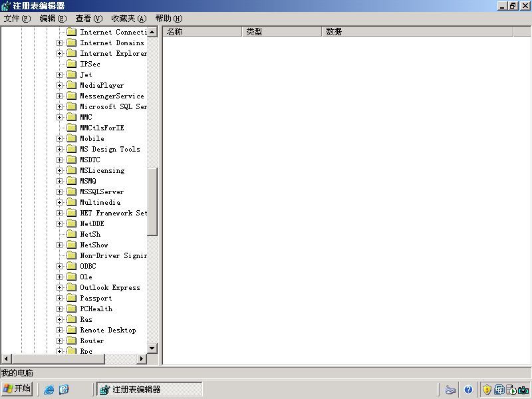This screenshot has width=532, height=399.
Task: Click the Router folder icon
Action: pyautogui.click(x=71, y=340)
